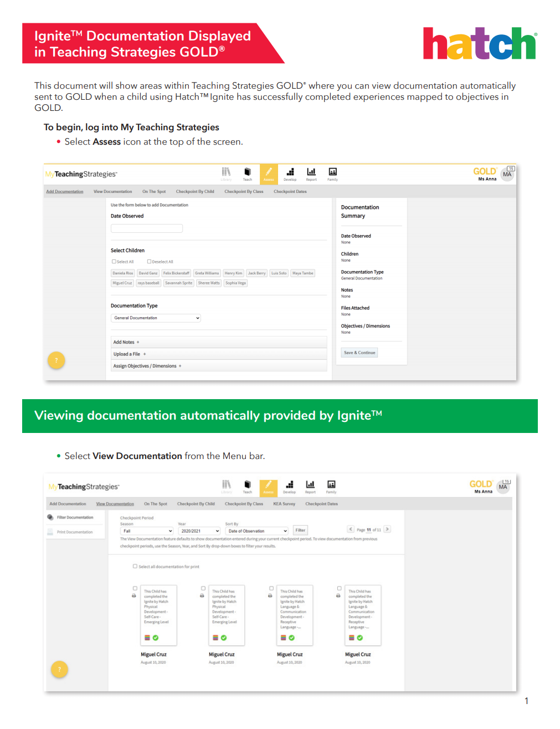Open Checkpoint By Child tab on Add Documentation page
The height and width of the screenshot is (729, 560).
195,192
